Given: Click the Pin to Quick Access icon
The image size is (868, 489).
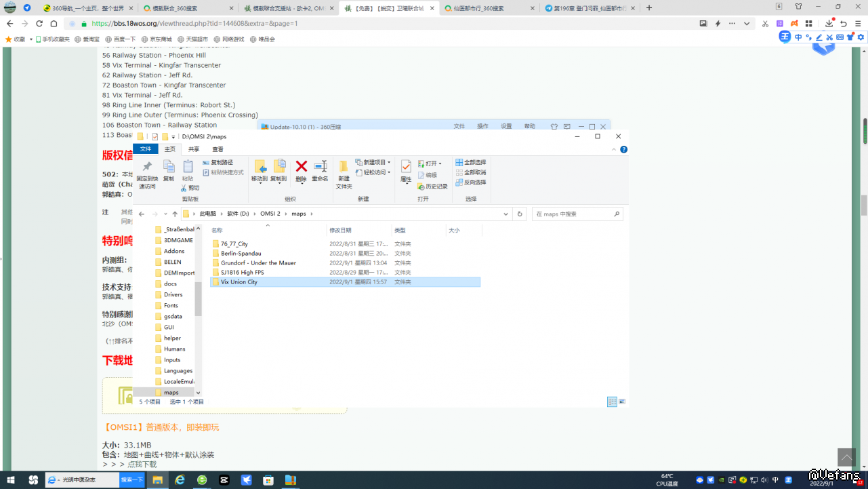Looking at the screenshot, I should tap(146, 167).
